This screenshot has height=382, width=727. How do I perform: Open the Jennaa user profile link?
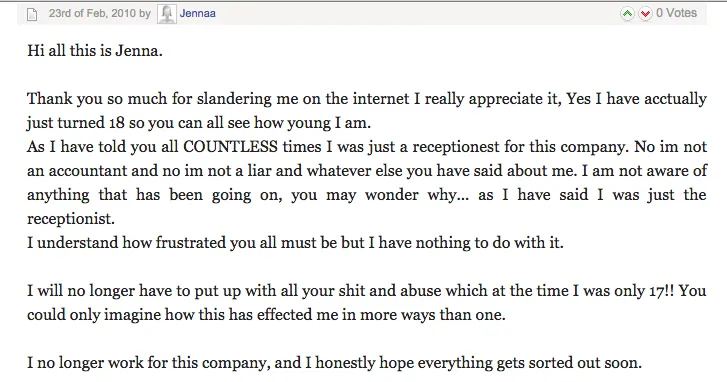[198, 13]
